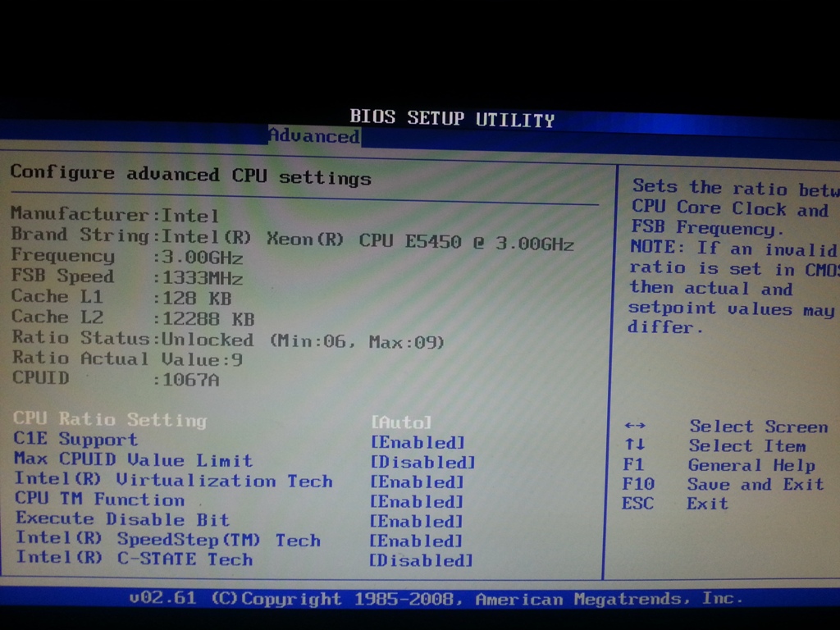Select the CPU TM Function option
The height and width of the screenshot is (630, 840).
[99, 499]
